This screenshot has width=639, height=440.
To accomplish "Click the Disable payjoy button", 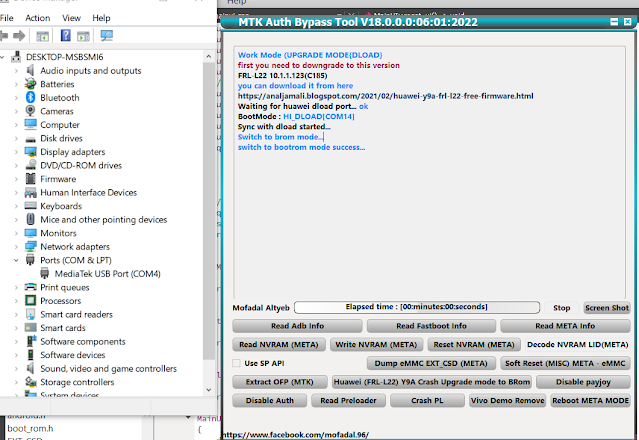I will tap(583, 382).
